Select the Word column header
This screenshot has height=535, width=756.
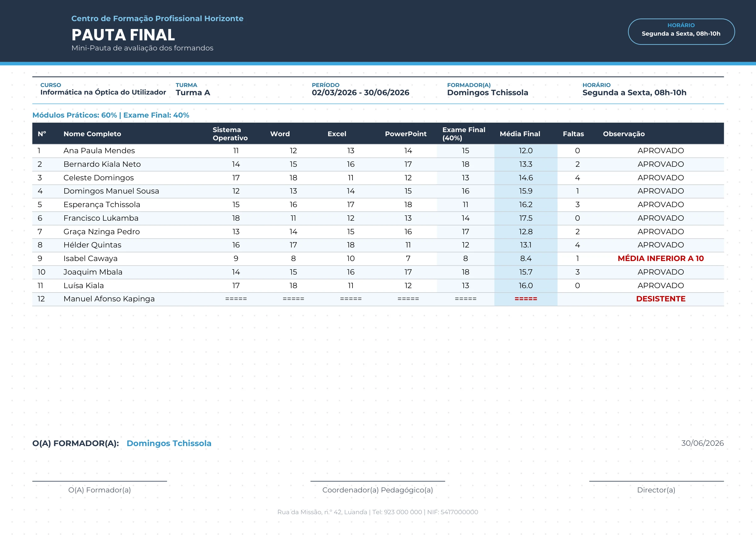point(280,134)
